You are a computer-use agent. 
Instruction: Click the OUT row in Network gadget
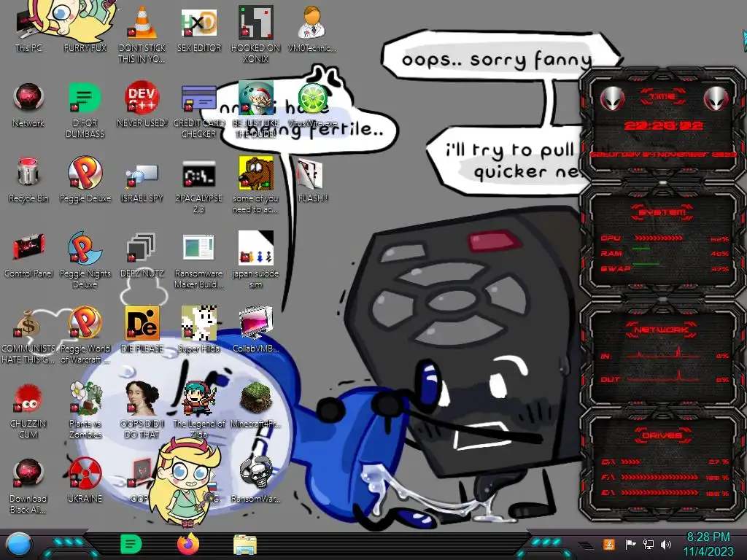tap(665, 378)
